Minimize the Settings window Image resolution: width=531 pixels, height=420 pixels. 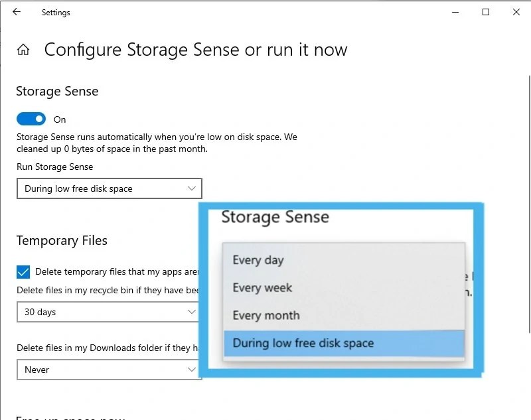[x=455, y=12]
